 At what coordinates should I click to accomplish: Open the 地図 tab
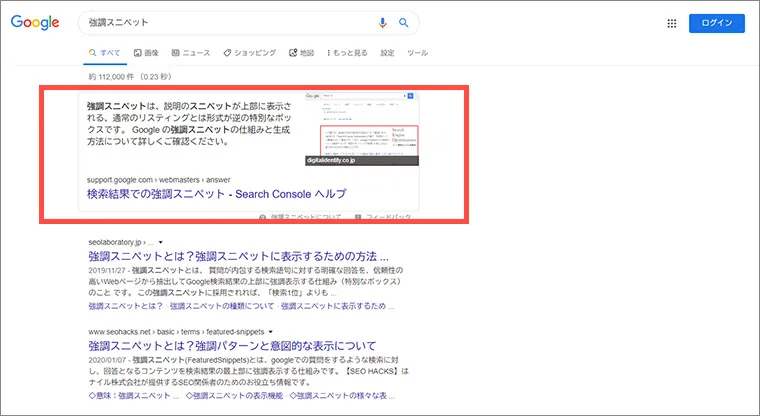coord(301,53)
